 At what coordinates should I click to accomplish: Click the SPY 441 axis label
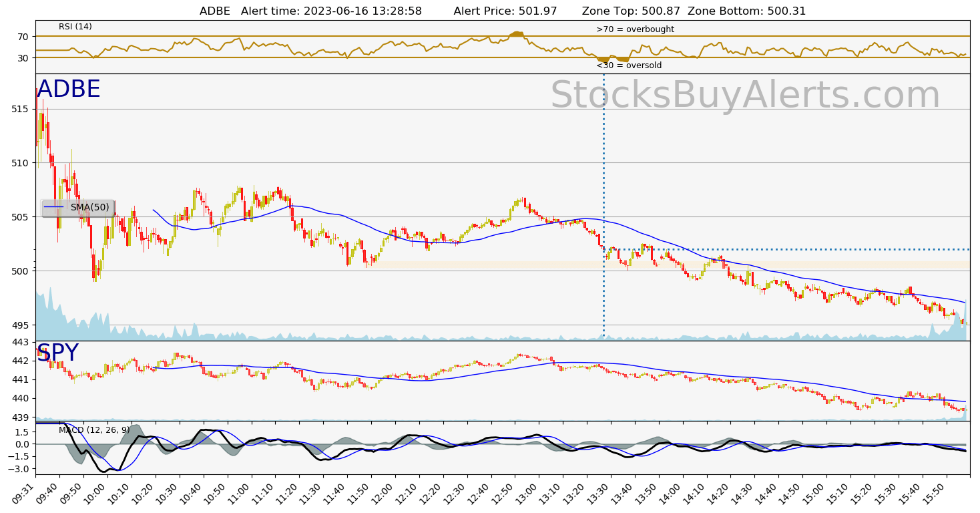[x=21, y=380]
